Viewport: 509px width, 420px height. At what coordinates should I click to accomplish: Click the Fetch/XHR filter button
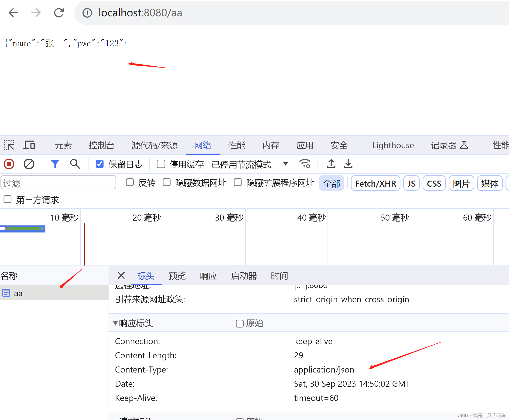coord(375,183)
